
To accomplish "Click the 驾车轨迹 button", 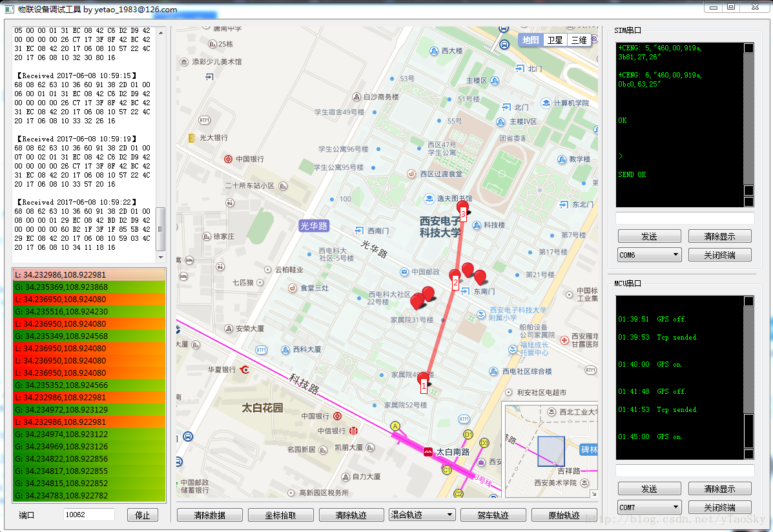I will coord(493,515).
